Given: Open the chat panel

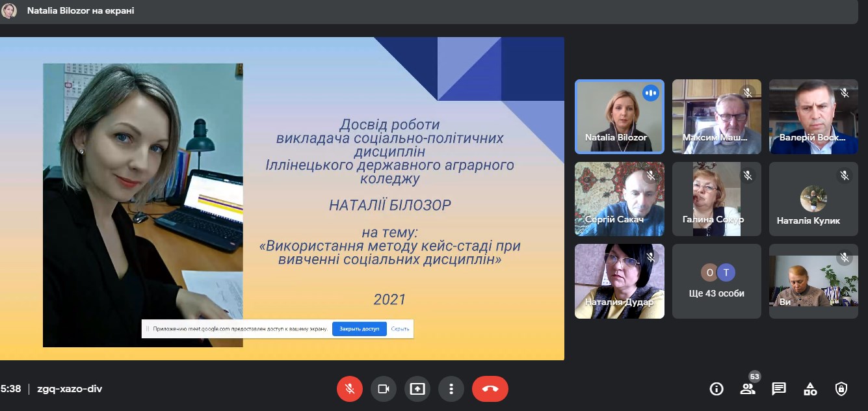Looking at the screenshot, I should pyautogui.click(x=779, y=388).
